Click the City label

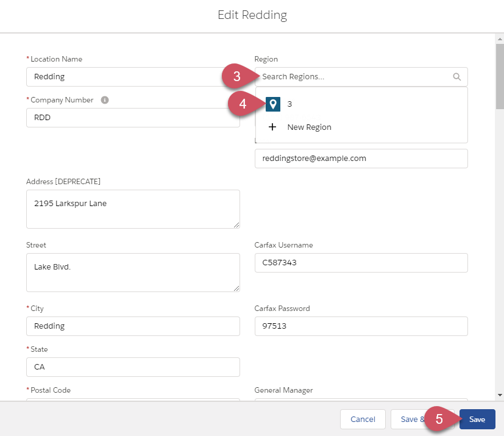[37, 309]
